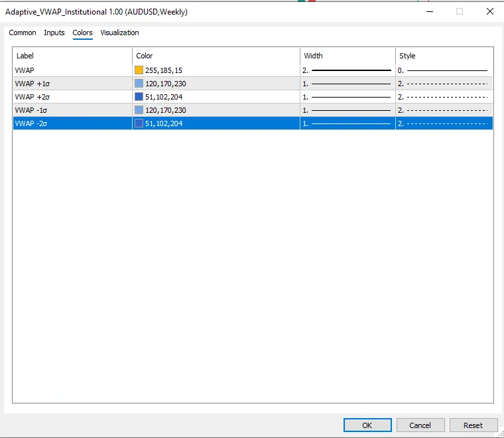Open the VWAP line width dropdown
Viewport: 504px width, 438px height.
point(347,70)
